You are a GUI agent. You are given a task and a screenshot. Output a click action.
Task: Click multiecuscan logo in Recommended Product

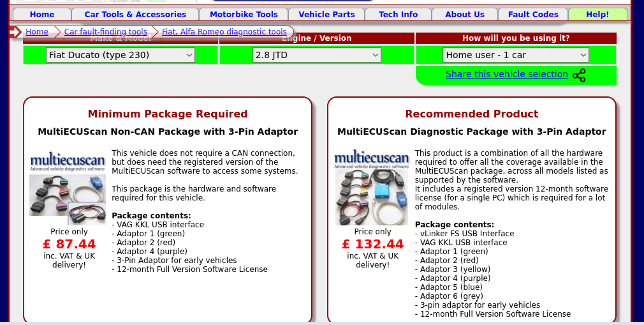point(371,160)
